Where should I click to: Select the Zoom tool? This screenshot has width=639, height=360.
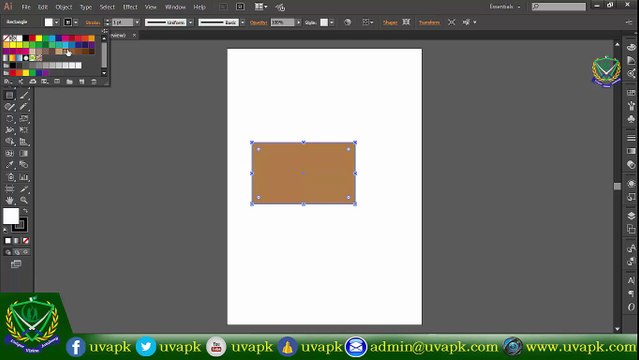point(24,200)
